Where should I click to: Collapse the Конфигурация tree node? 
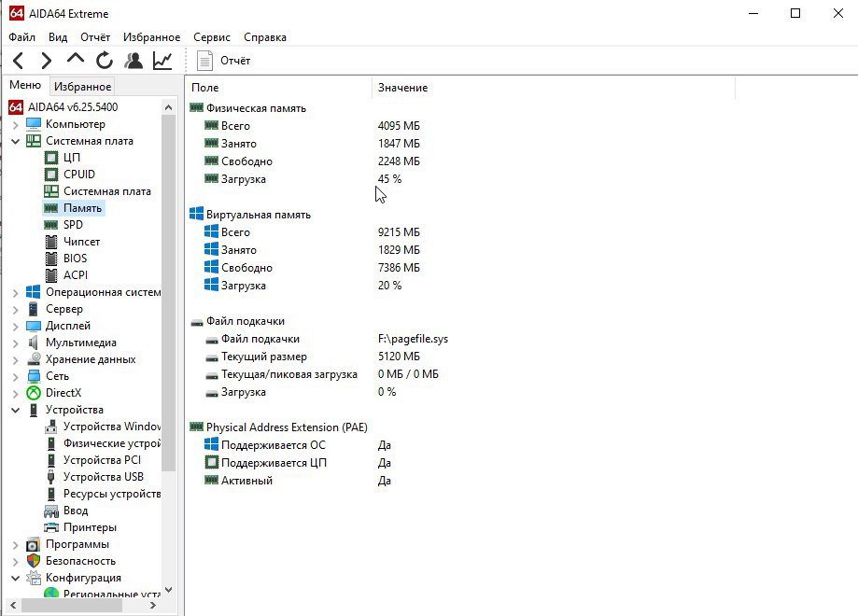pyautogui.click(x=15, y=579)
